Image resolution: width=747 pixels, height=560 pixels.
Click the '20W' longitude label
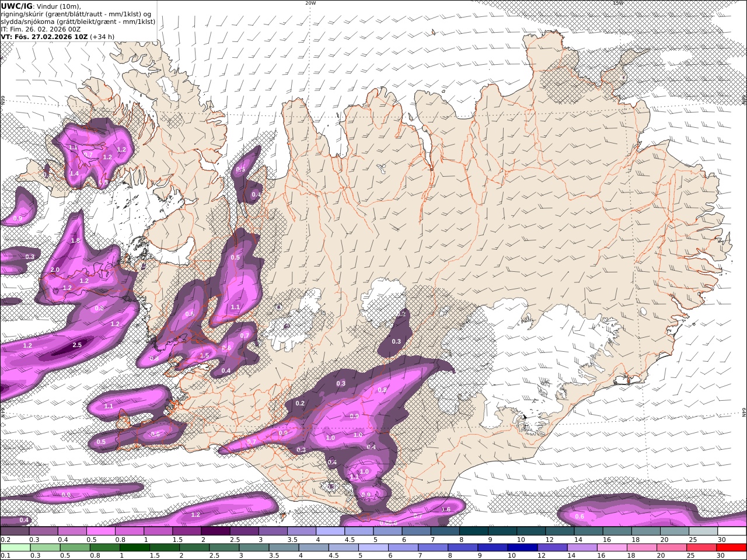point(310,3)
